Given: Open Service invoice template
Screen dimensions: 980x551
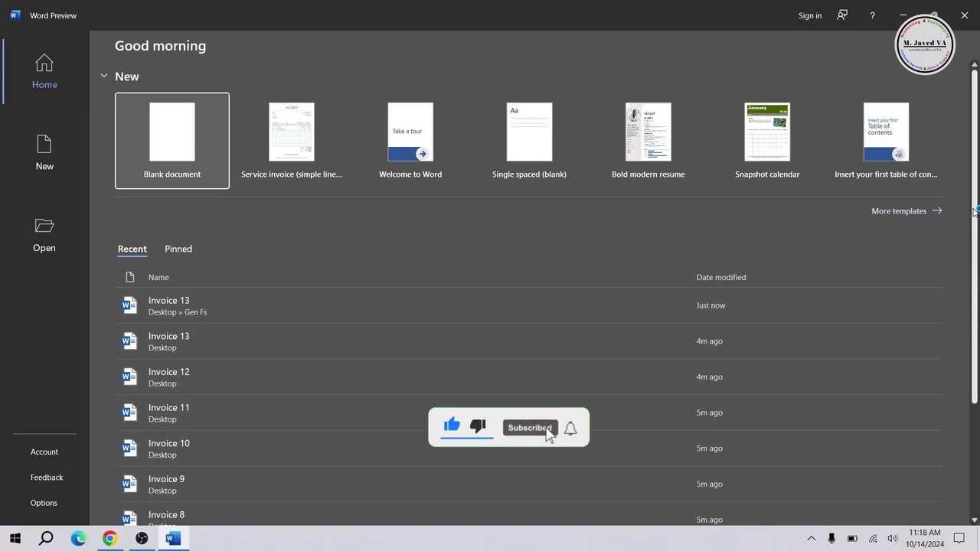Looking at the screenshot, I should point(292,141).
